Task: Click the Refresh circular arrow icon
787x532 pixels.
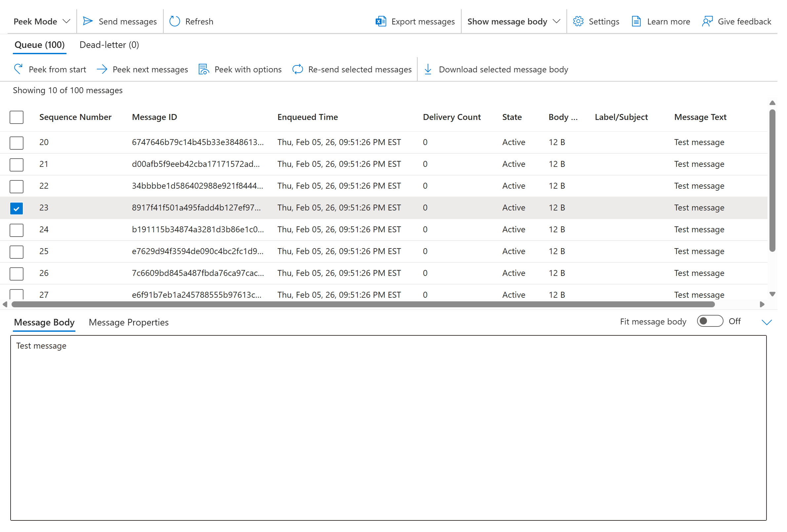Action: coord(175,21)
